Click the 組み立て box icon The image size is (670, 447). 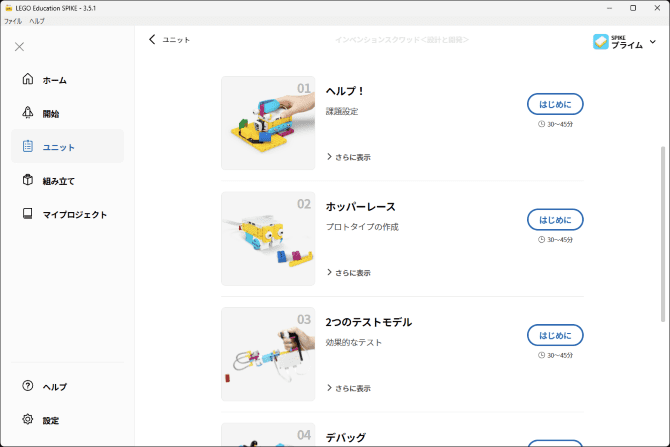28,181
